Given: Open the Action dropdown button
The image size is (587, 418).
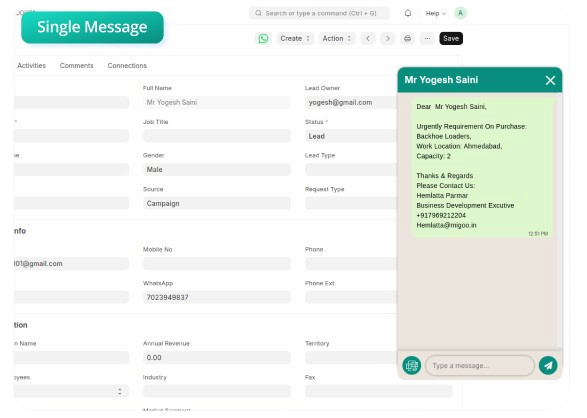Looking at the screenshot, I should 337,39.
